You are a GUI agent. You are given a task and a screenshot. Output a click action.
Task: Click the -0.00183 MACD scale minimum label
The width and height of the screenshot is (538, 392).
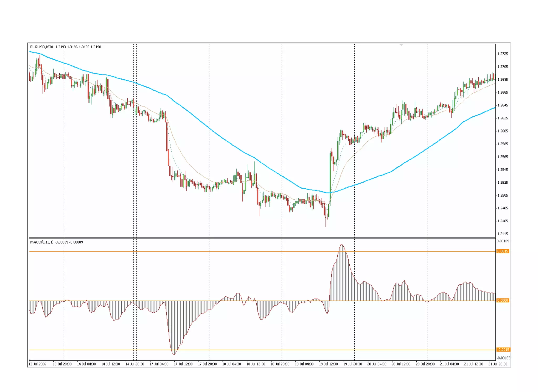(x=503, y=358)
